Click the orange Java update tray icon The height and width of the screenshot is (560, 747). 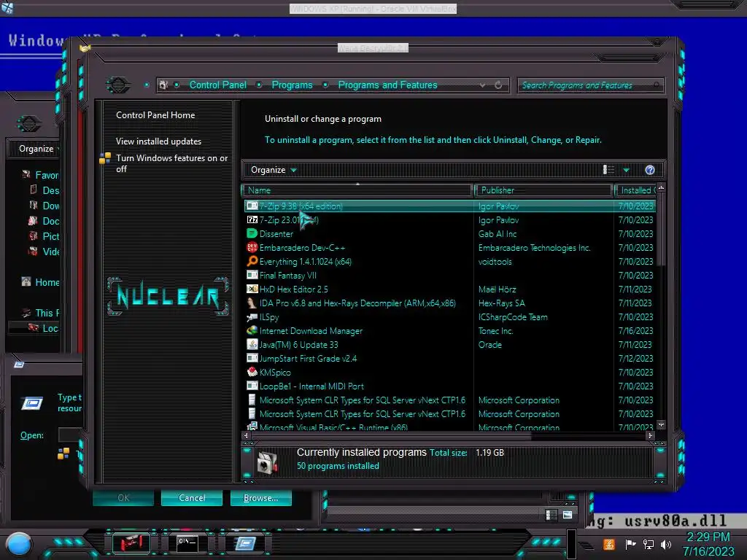pyautogui.click(x=609, y=544)
